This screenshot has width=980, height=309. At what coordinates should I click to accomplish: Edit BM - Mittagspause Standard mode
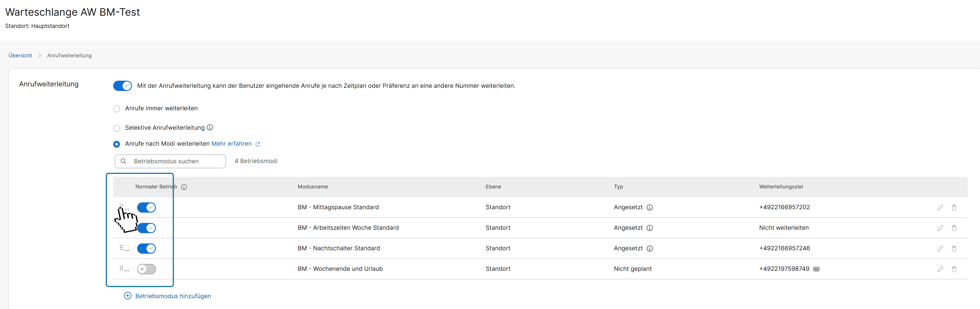coord(940,208)
